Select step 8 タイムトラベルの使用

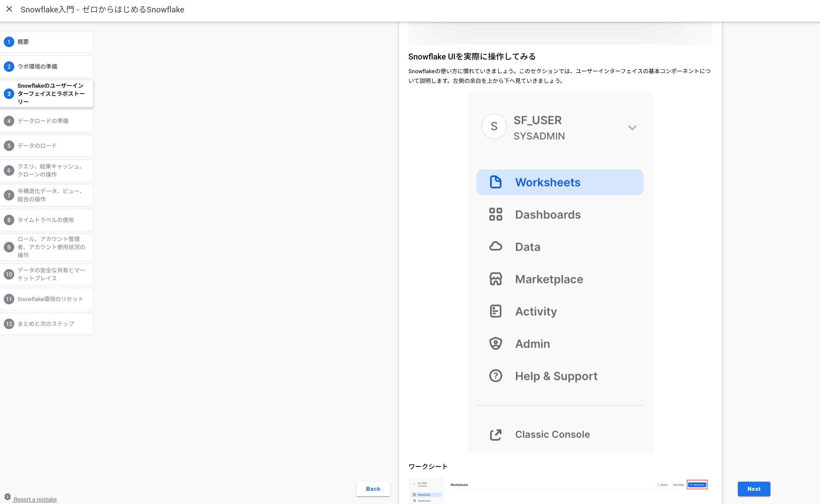pyautogui.click(x=46, y=220)
